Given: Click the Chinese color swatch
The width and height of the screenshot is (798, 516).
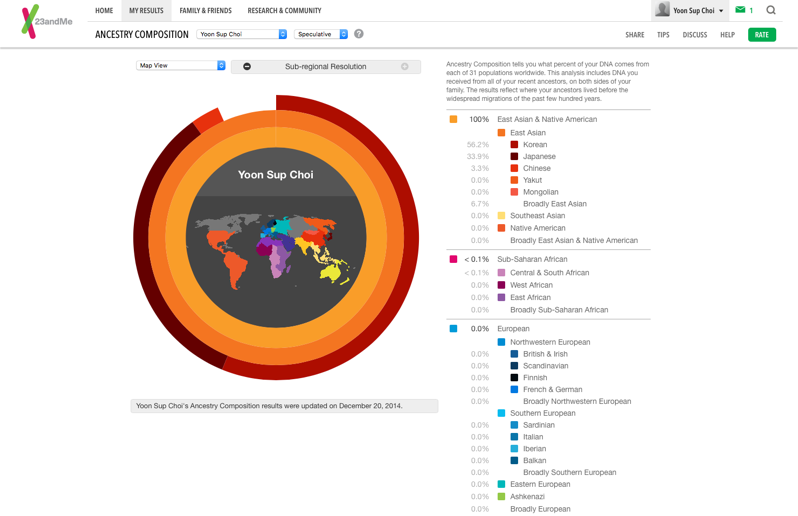Looking at the screenshot, I should [x=514, y=168].
